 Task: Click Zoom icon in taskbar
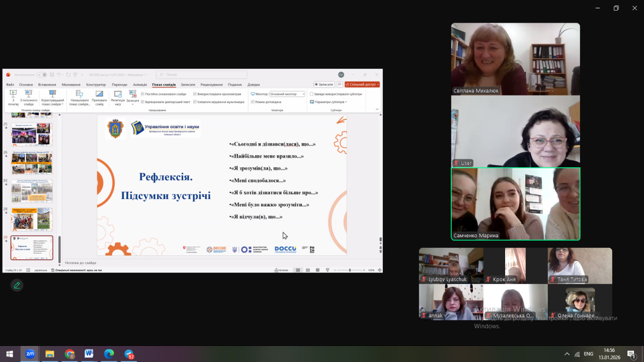(x=30, y=354)
